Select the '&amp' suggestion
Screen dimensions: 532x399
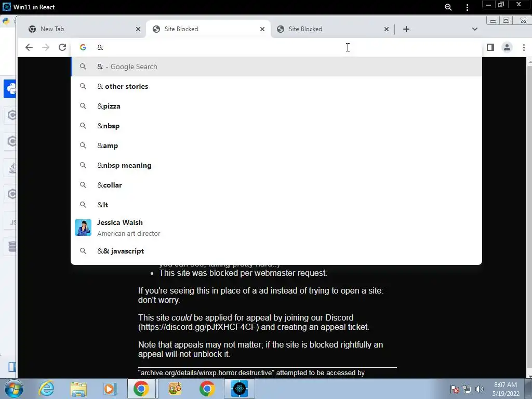276,145
